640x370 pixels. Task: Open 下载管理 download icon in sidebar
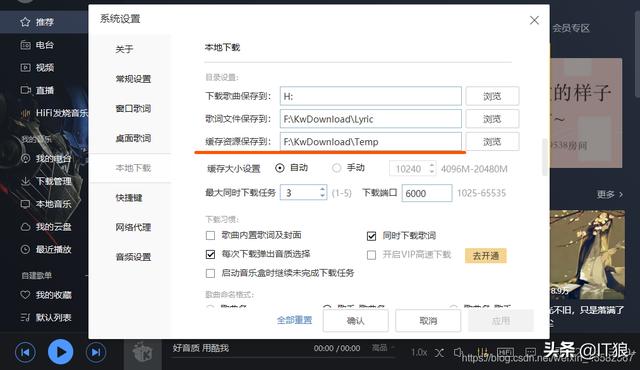[x=25, y=181]
